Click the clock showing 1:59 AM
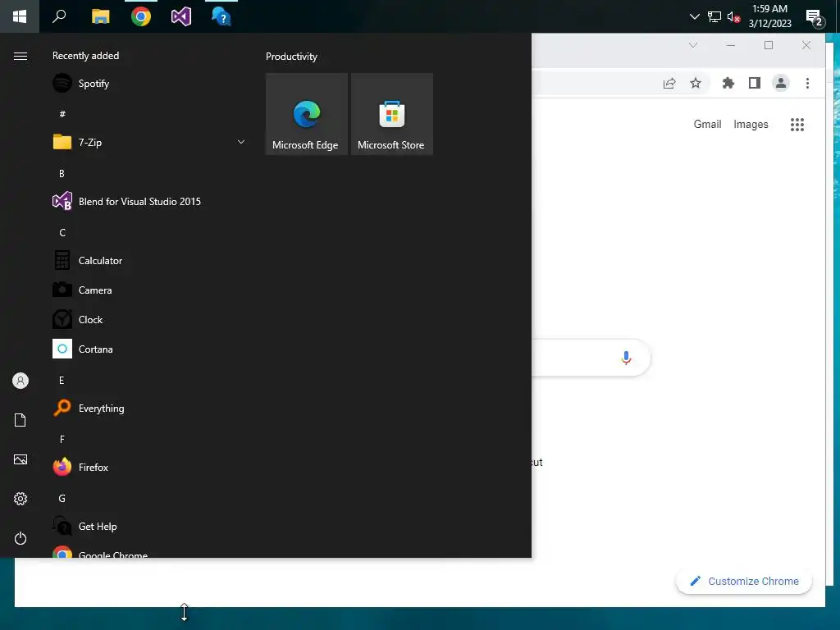840x630 pixels. click(x=769, y=16)
